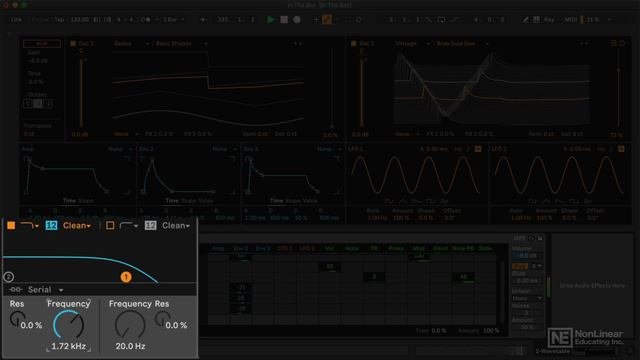Click the 1.72 kHz frequency value
This screenshot has width=640, height=360.
(68, 346)
